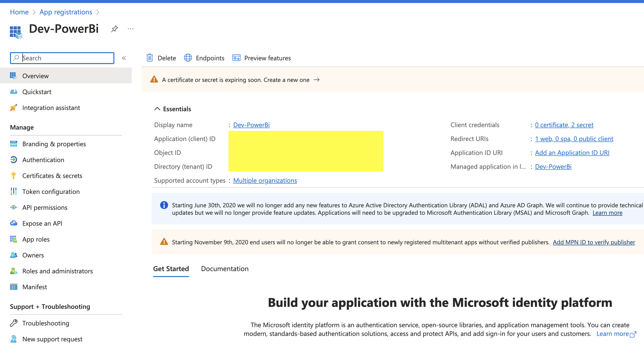Collapse the left sidebar with double chevron

pyautogui.click(x=124, y=58)
